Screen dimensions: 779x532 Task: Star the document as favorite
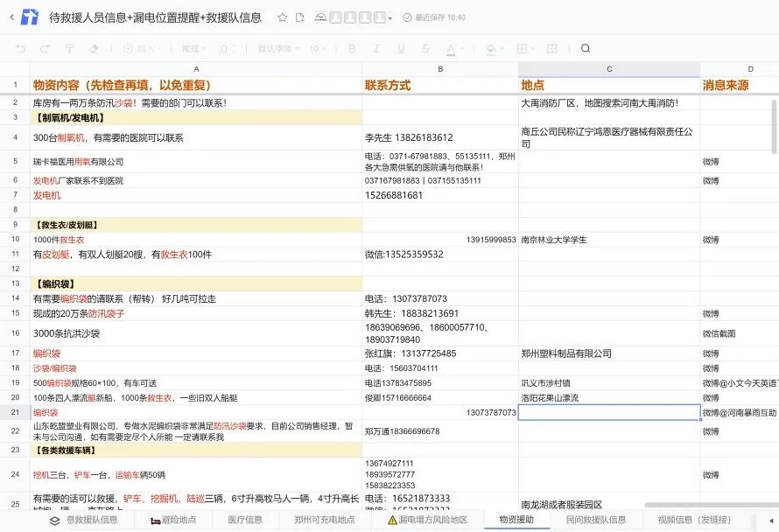point(282,17)
